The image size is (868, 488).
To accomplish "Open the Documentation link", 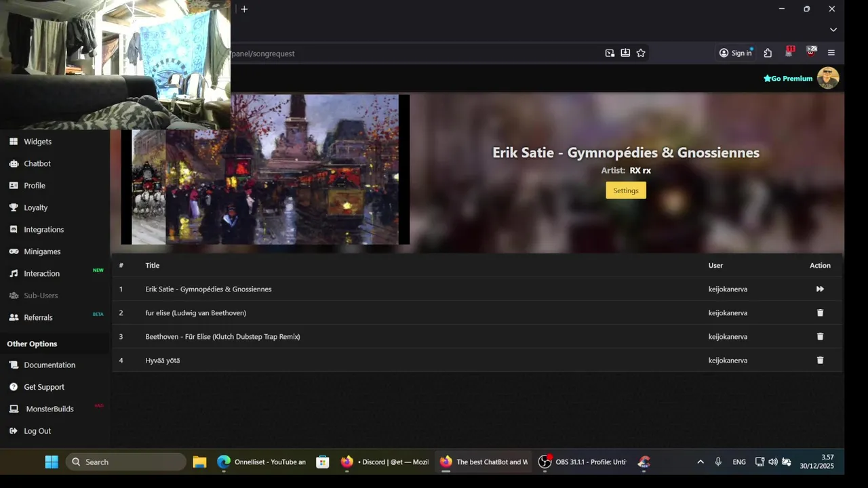I will click(x=50, y=365).
